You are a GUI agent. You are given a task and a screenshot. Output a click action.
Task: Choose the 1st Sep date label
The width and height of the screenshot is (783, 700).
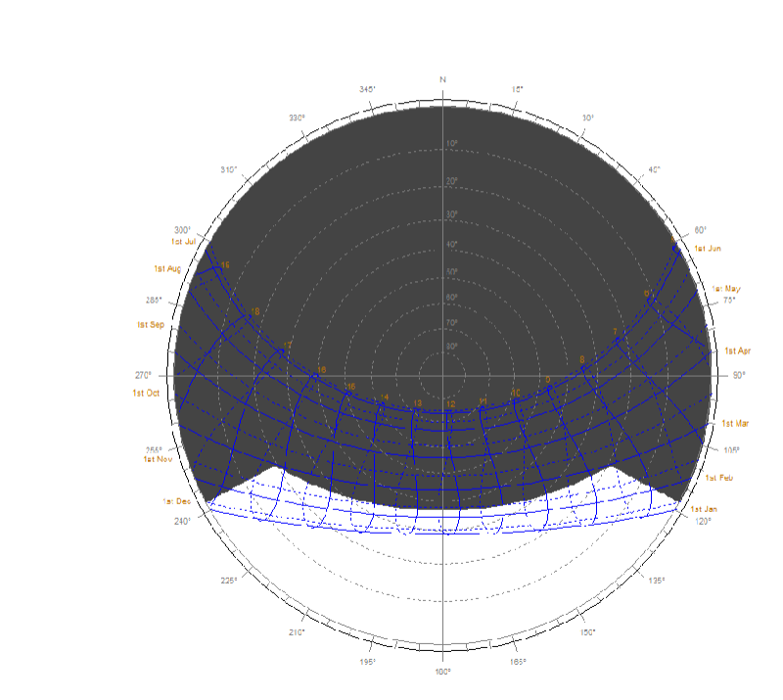pyautogui.click(x=151, y=324)
